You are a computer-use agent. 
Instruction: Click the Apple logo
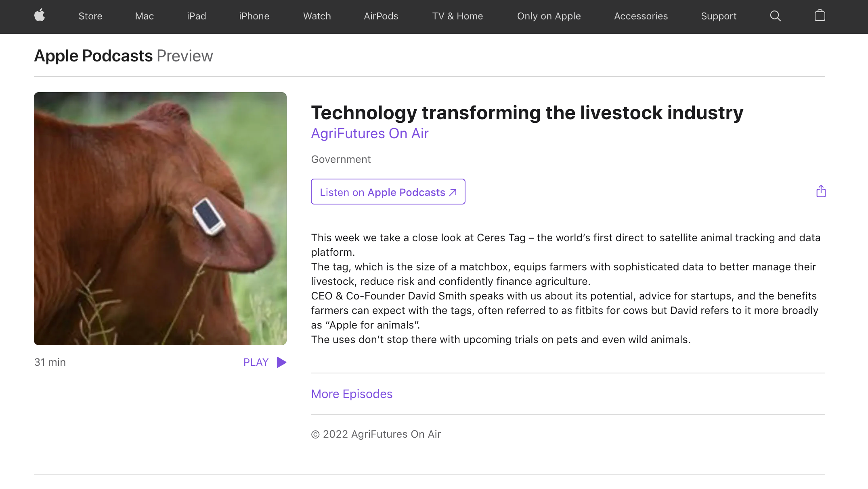40,16
